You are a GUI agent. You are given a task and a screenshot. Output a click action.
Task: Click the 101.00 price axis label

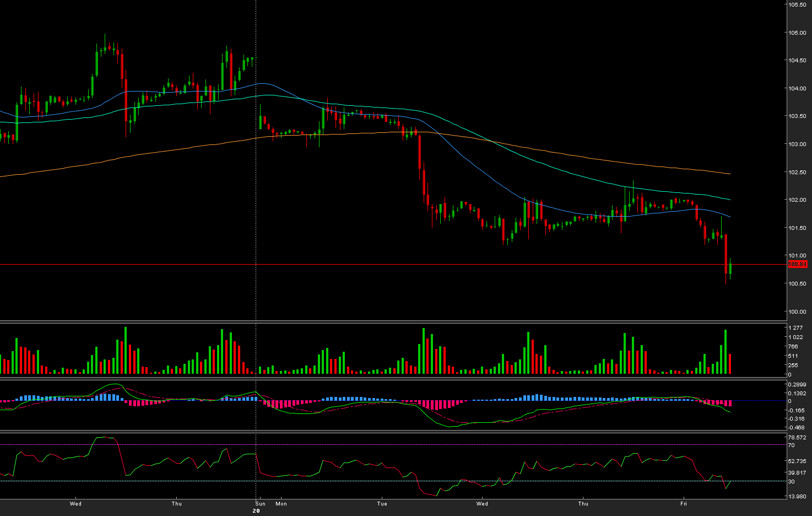[797, 256]
